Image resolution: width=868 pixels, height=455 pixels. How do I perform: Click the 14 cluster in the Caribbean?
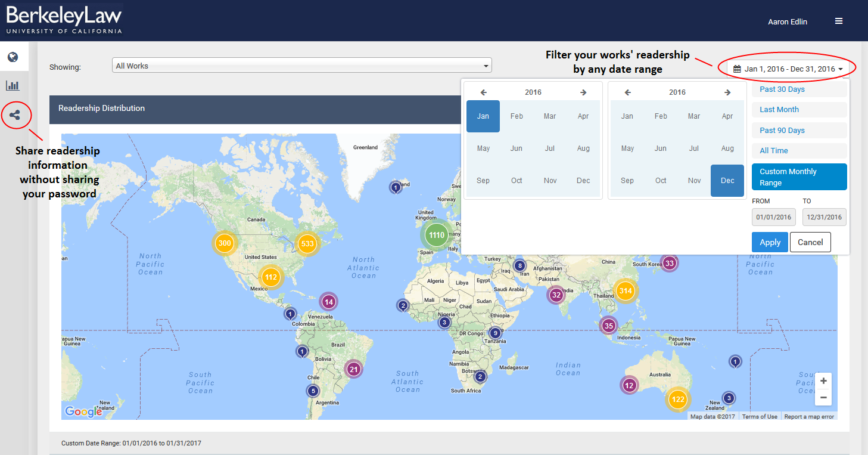coord(328,302)
